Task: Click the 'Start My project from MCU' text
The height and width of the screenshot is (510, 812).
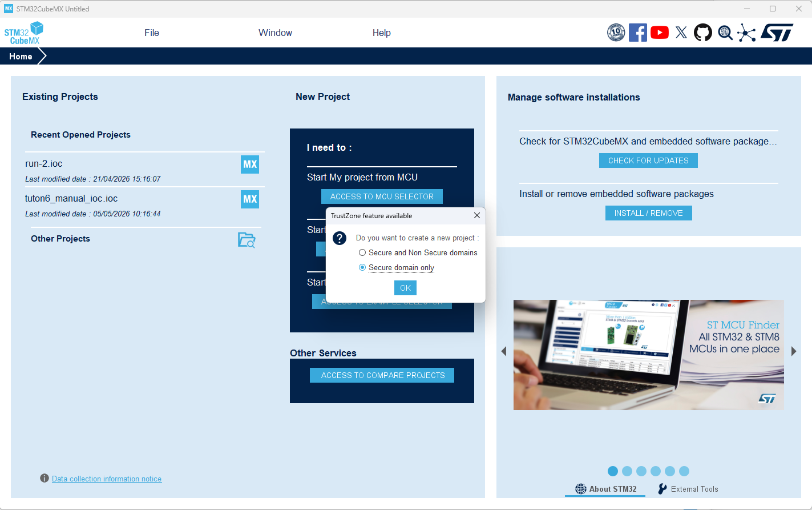Action: click(362, 177)
